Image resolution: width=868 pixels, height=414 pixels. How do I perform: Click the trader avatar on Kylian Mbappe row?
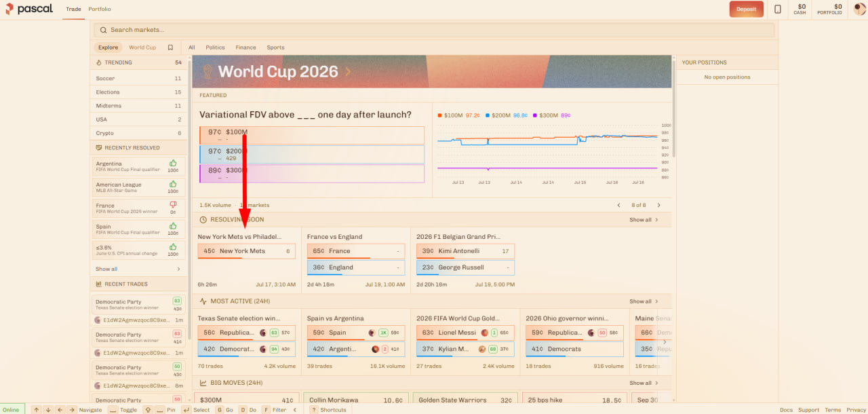482,349
